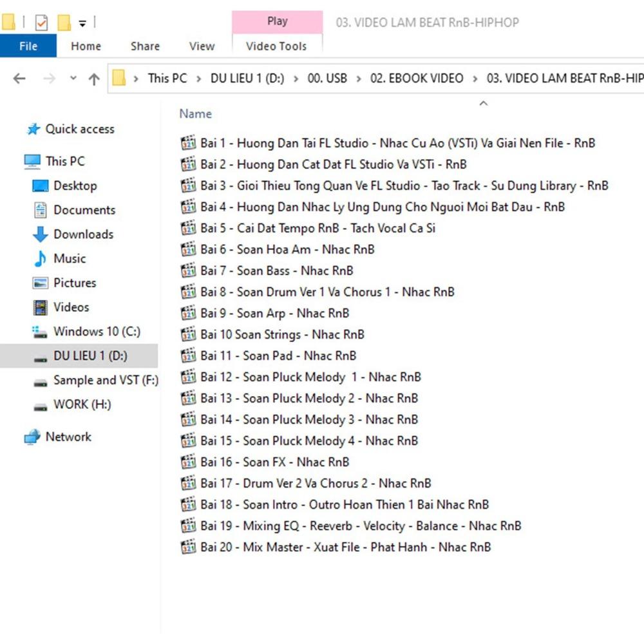This screenshot has height=644, width=644.
Task: Click the video file icon of Bai 1
Action: tap(189, 143)
